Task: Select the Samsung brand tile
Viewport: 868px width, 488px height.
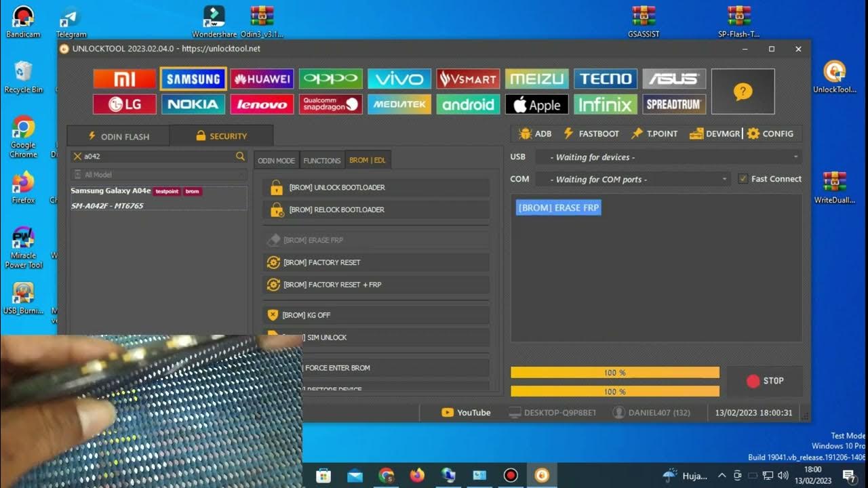Action: click(193, 79)
